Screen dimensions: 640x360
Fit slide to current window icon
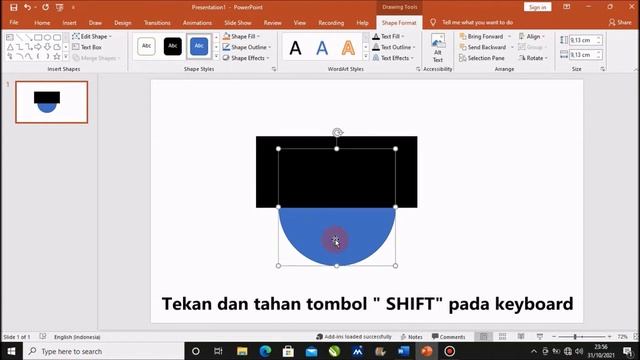pos(636,337)
